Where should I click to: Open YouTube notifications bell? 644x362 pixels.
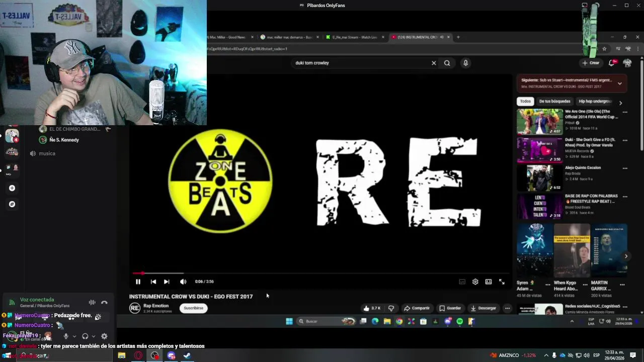tap(612, 63)
